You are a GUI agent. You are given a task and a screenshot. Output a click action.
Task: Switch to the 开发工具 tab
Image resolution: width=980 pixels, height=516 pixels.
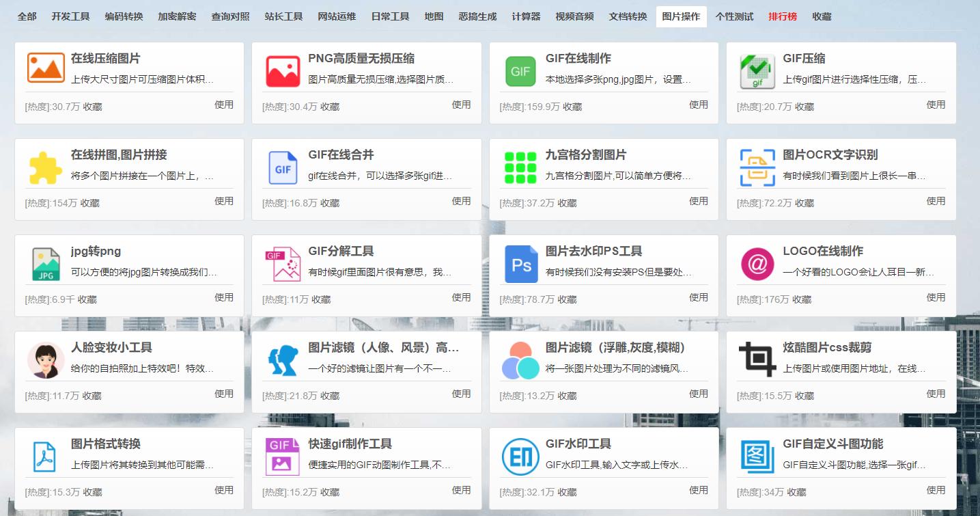click(x=70, y=16)
